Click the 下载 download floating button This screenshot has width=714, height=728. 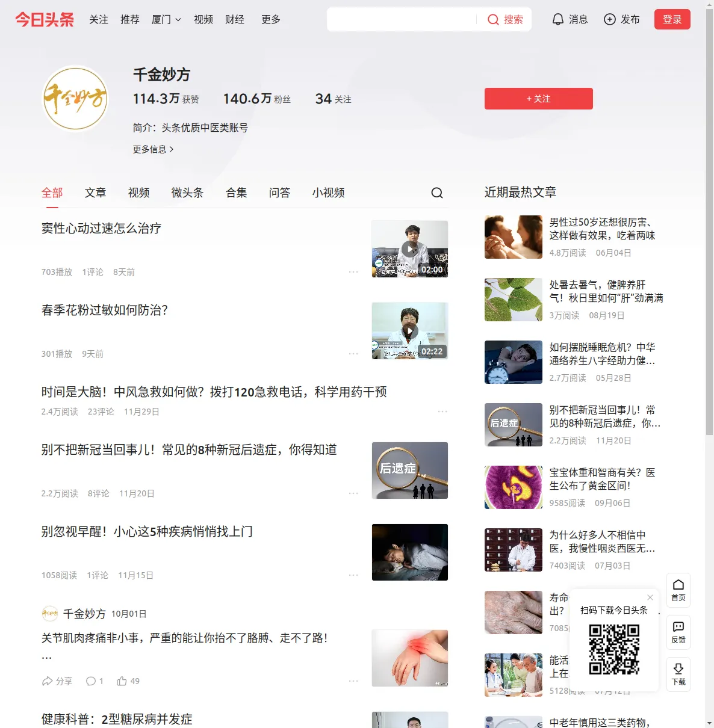tap(678, 674)
